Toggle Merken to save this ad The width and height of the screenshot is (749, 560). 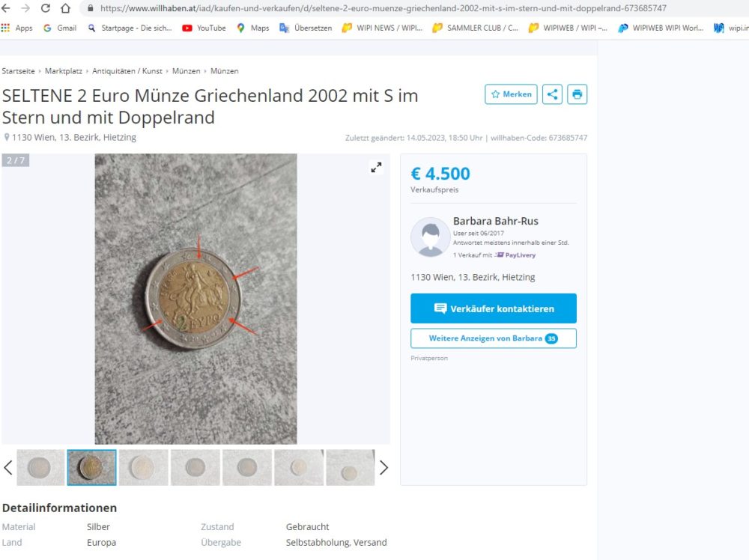[511, 94]
